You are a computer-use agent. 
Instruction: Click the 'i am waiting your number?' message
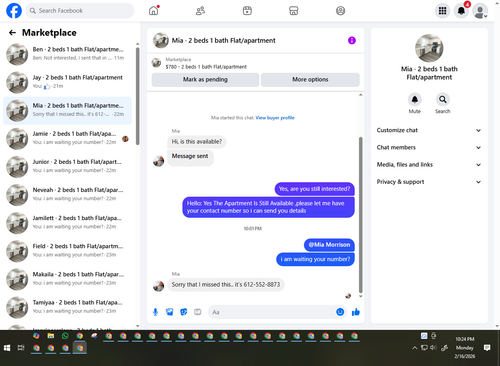pos(315,259)
